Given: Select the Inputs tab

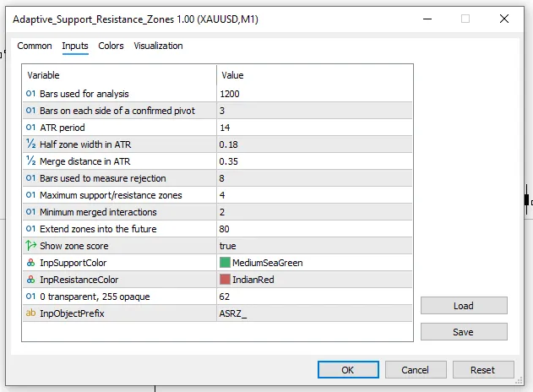Looking at the screenshot, I should pyautogui.click(x=75, y=46).
